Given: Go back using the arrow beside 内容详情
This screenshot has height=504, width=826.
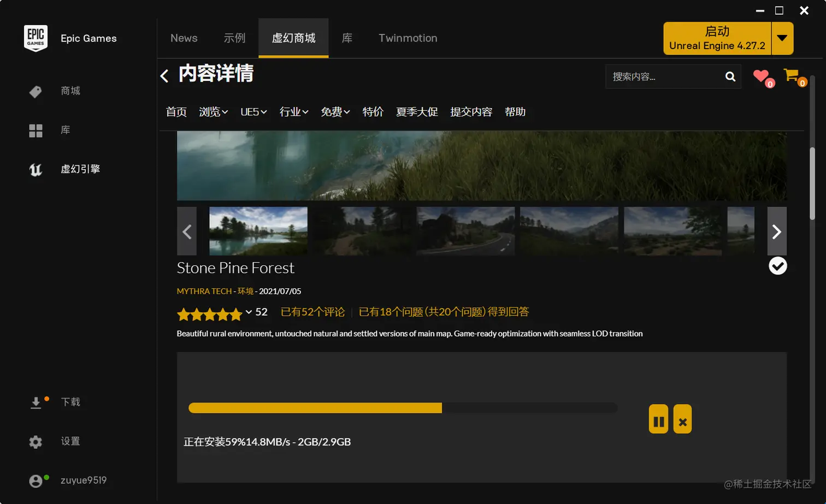Looking at the screenshot, I should tap(164, 75).
